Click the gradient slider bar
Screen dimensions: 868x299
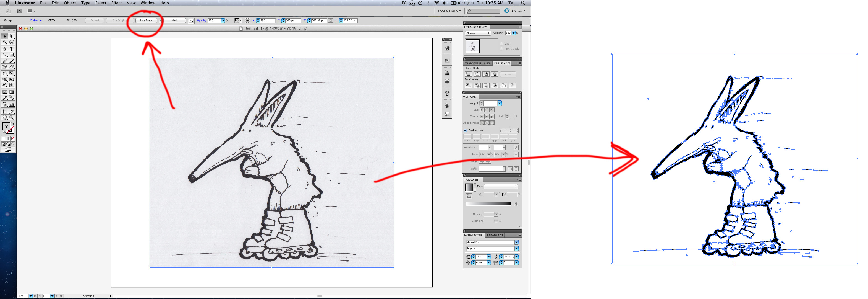pyautogui.click(x=488, y=204)
